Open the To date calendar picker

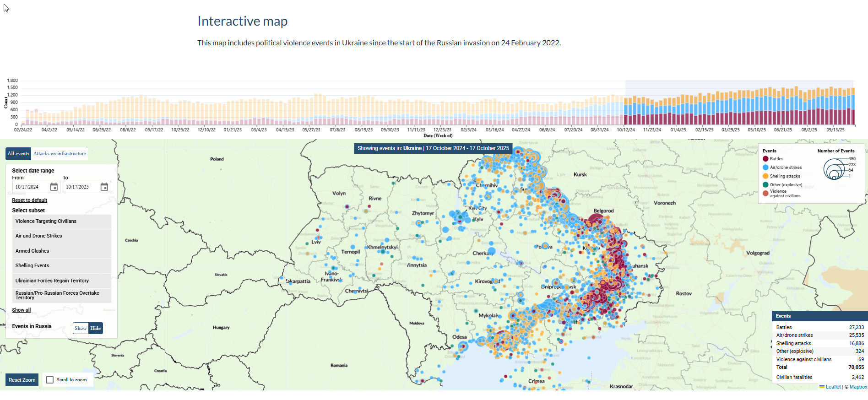pos(104,187)
